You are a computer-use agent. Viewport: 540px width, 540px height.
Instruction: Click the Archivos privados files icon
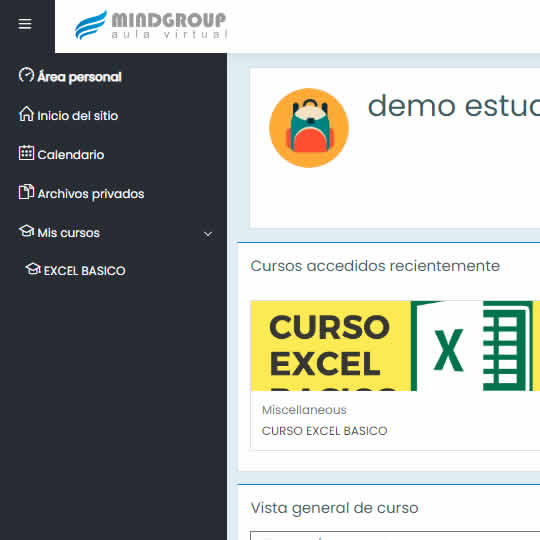click(26, 192)
